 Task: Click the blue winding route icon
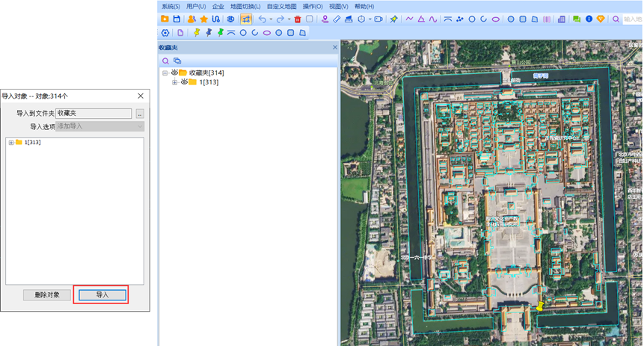click(215, 19)
